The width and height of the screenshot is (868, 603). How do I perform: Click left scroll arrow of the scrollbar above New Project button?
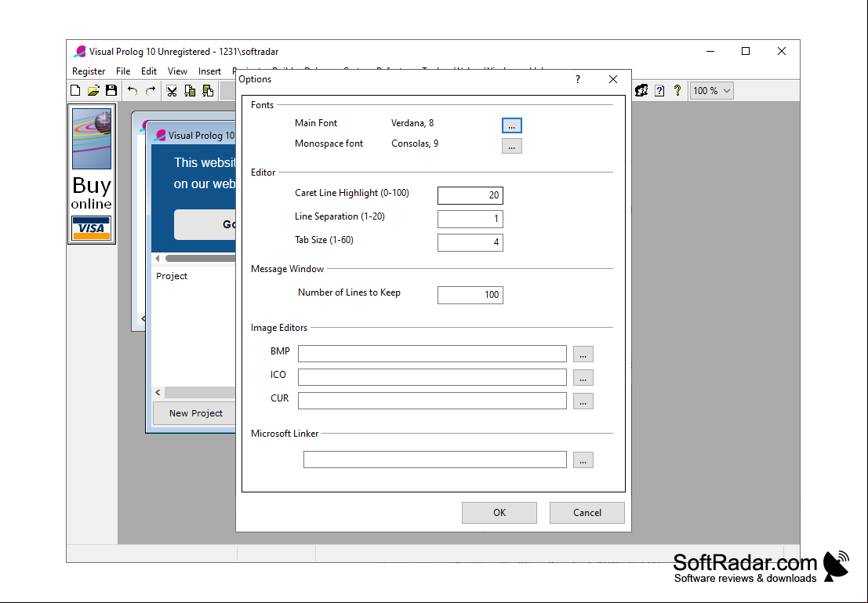point(158,393)
